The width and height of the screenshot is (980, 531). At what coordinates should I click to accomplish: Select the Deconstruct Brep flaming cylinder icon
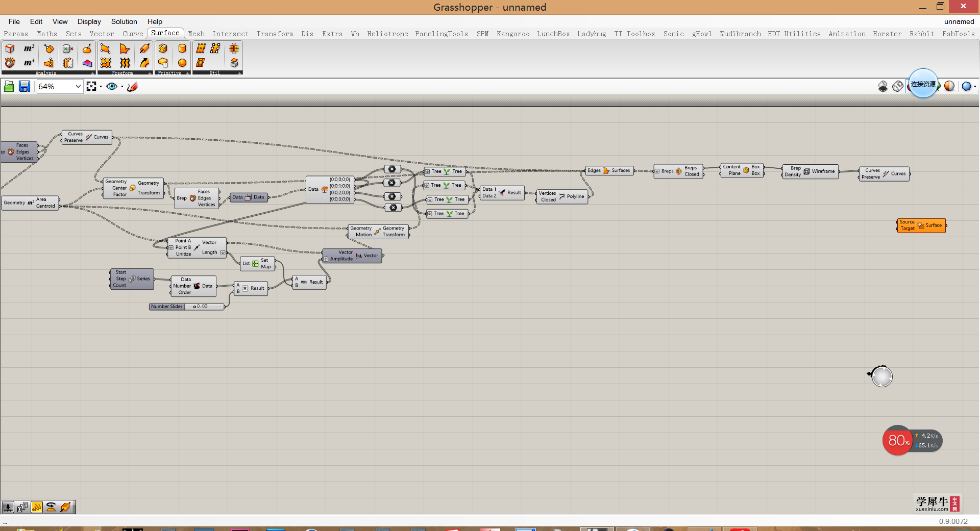point(10,63)
